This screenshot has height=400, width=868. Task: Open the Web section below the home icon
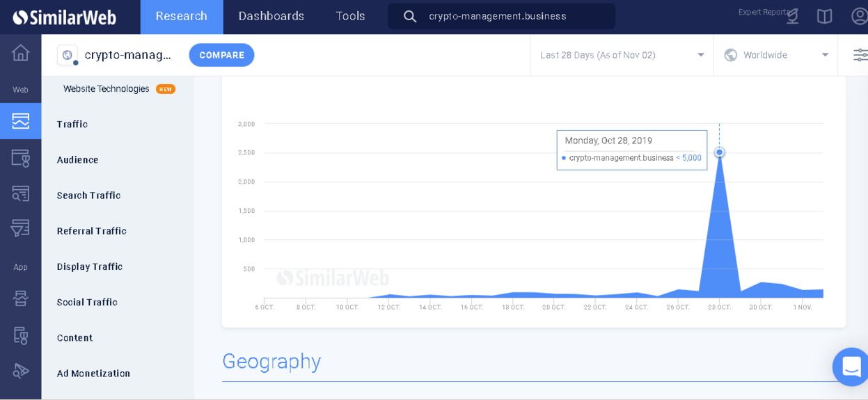click(x=20, y=90)
